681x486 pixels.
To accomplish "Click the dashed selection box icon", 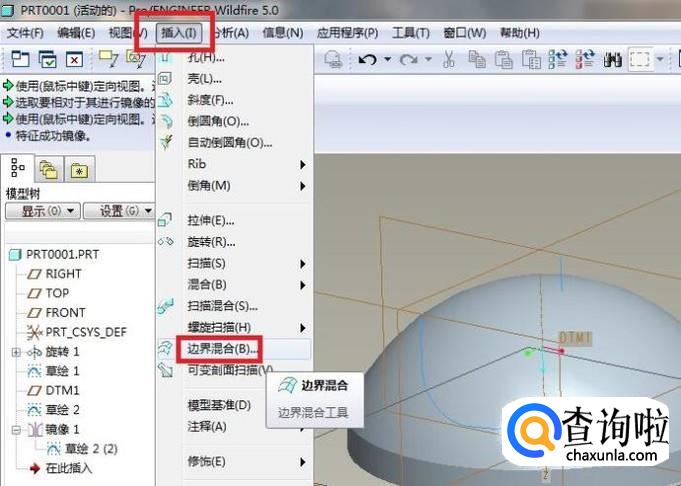I will tap(640, 59).
